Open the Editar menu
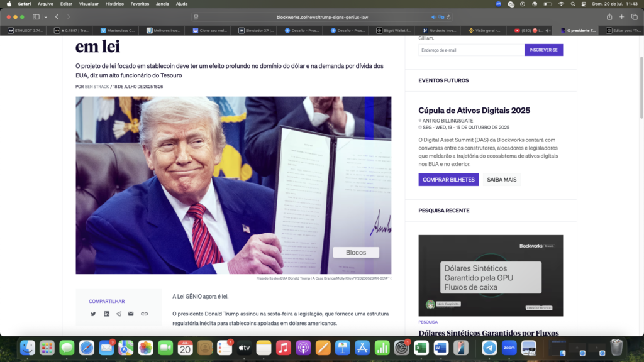This screenshot has height=362, width=644. point(66,4)
